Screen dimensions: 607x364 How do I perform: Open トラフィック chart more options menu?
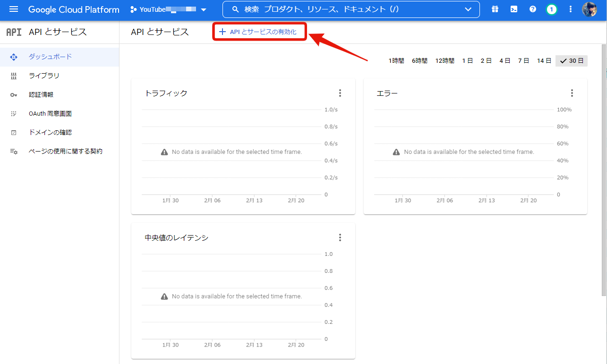click(x=340, y=93)
